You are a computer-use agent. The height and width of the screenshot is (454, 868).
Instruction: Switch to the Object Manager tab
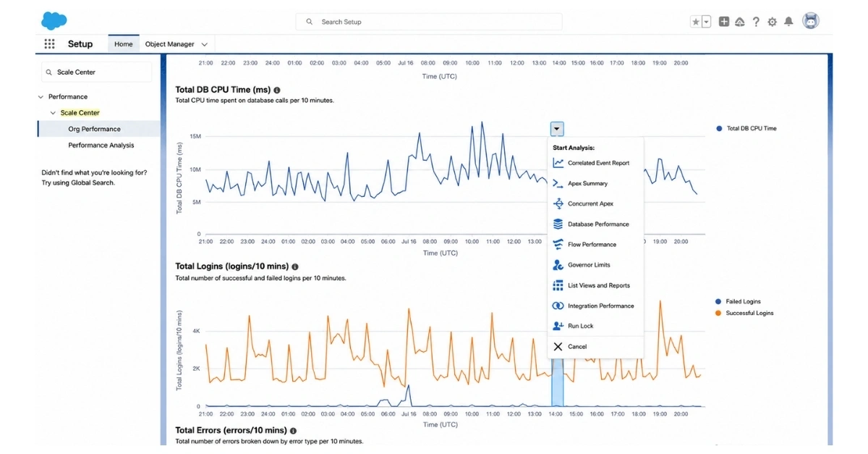coord(169,44)
